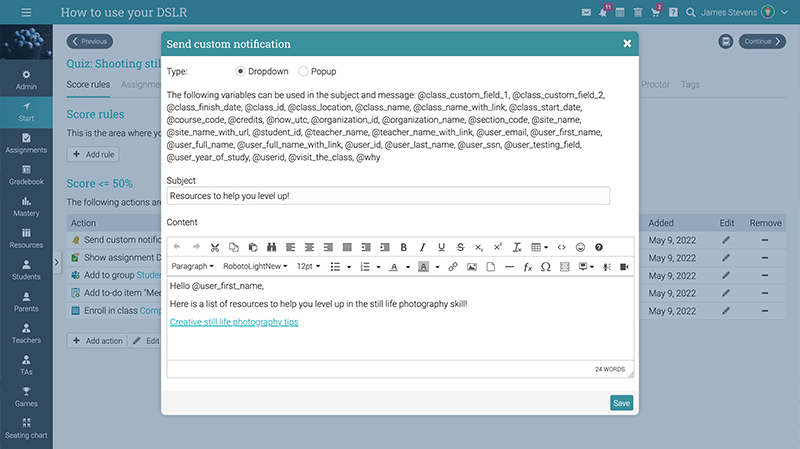The width and height of the screenshot is (800, 449).
Task: Open the special character omega icon
Action: pyautogui.click(x=545, y=267)
